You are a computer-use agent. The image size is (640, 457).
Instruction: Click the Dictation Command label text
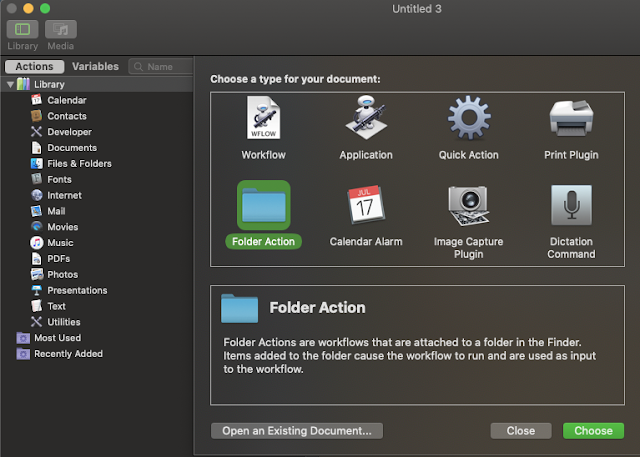[x=571, y=248]
